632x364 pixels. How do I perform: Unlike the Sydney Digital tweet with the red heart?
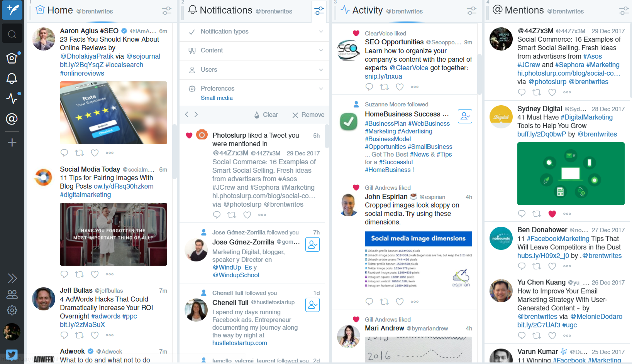tap(552, 214)
